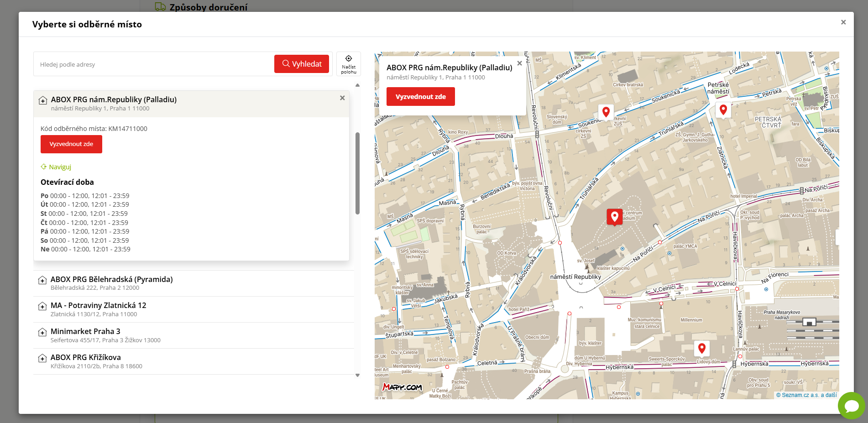
Task: Open the Mapy.com logo link on map
Action: pyautogui.click(x=402, y=387)
